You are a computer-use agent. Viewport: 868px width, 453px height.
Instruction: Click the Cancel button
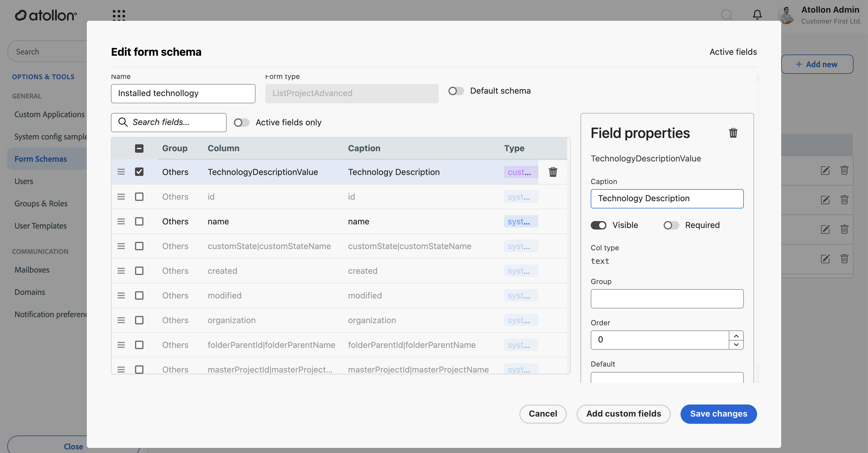tap(543, 414)
